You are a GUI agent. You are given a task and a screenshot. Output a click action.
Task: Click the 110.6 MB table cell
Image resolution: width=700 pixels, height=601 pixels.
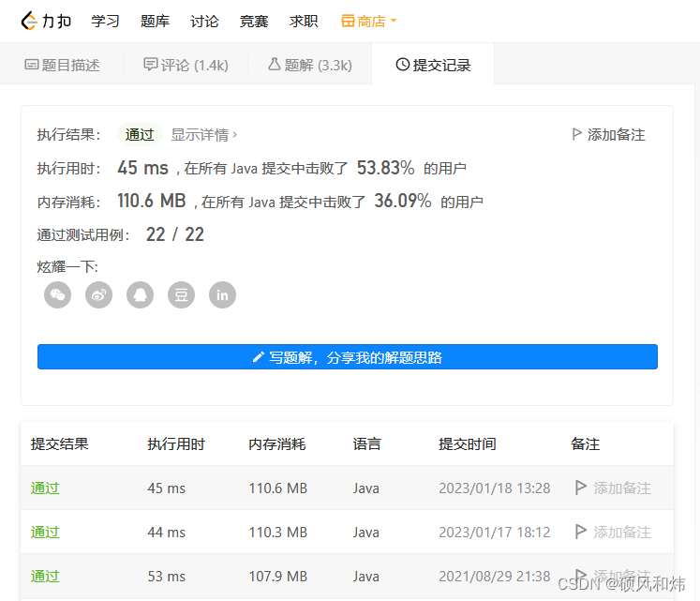click(x=278, y=488)
